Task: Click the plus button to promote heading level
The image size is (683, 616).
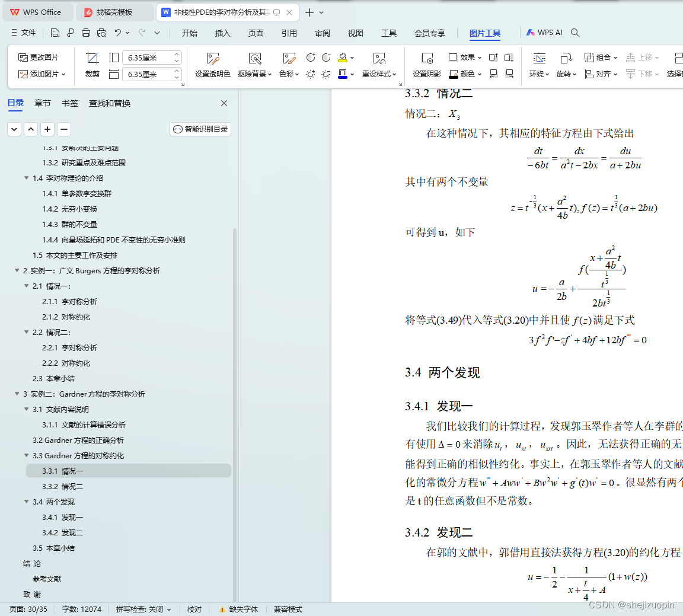Action: click(x=47, y=129)
